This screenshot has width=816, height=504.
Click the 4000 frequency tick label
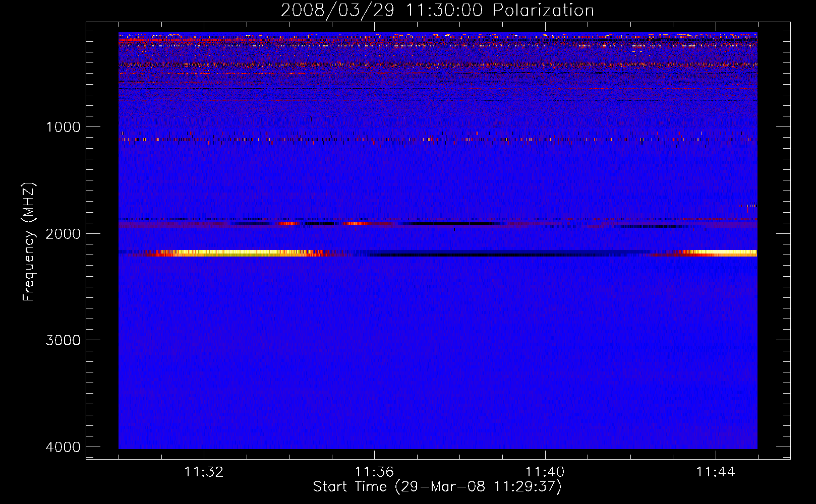[63, 447]
